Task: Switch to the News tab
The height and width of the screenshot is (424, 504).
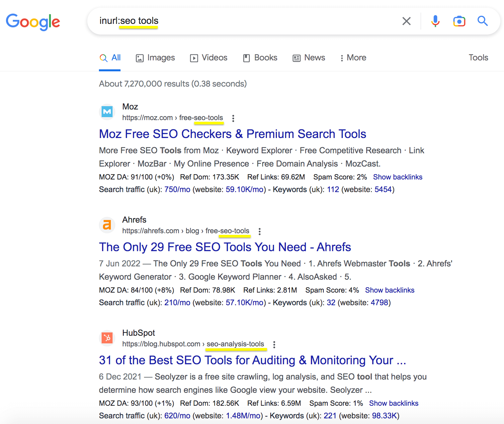Action: click(x=309, y=58)
